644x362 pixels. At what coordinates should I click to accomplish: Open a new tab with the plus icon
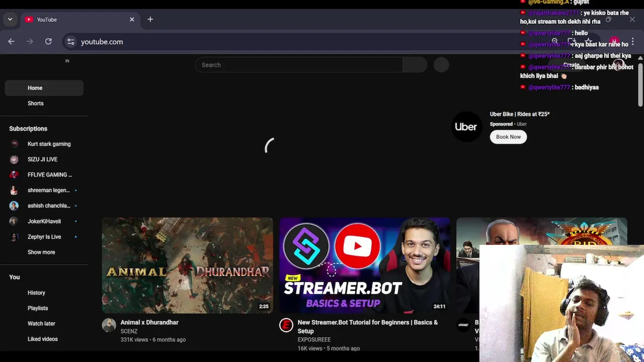[x=150, y=19]
